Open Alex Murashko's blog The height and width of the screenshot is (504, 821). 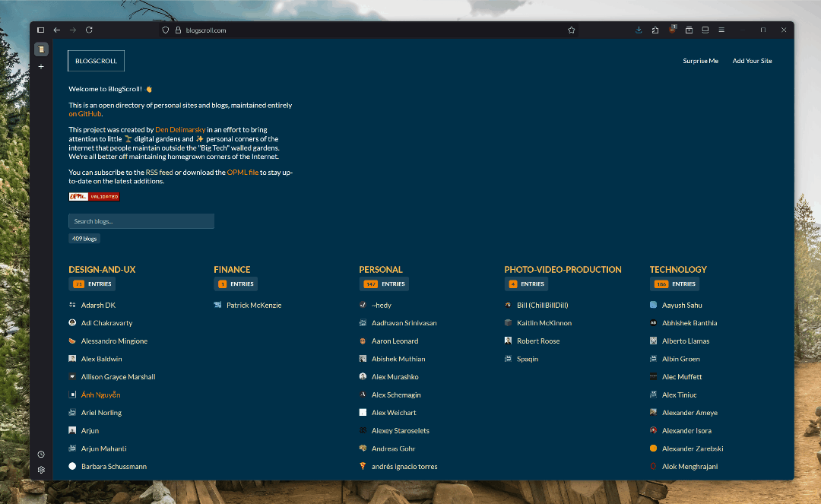[395, 376]
